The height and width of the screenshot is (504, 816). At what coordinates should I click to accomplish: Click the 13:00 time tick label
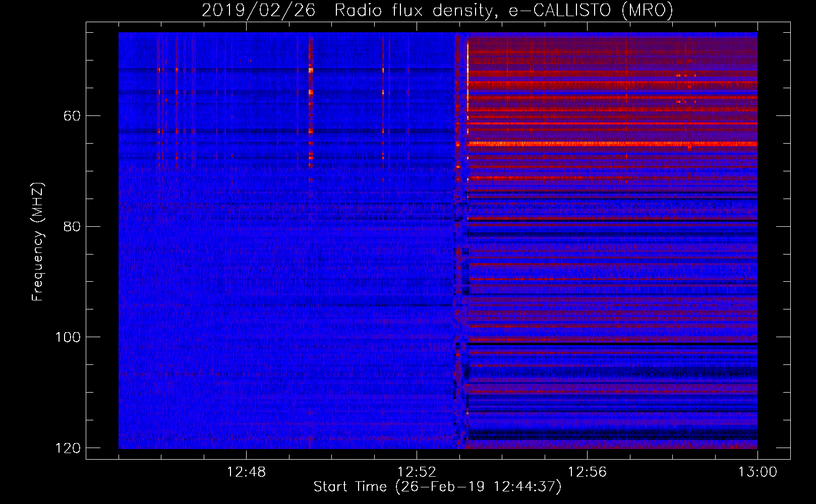757,472
